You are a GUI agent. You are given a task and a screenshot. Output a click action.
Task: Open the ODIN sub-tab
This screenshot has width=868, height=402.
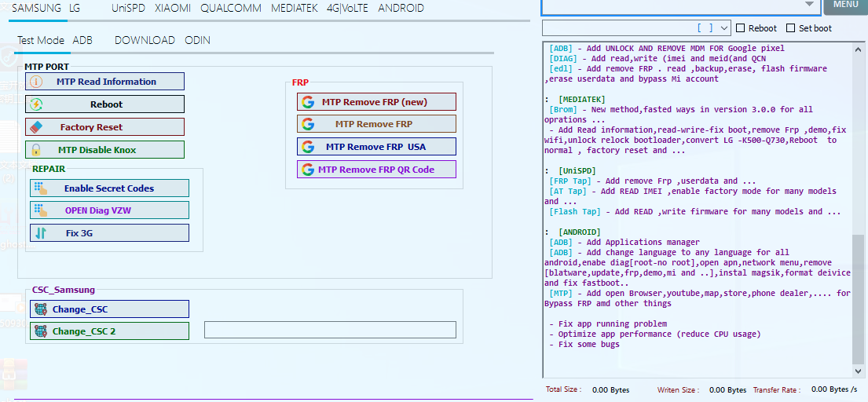197,40
